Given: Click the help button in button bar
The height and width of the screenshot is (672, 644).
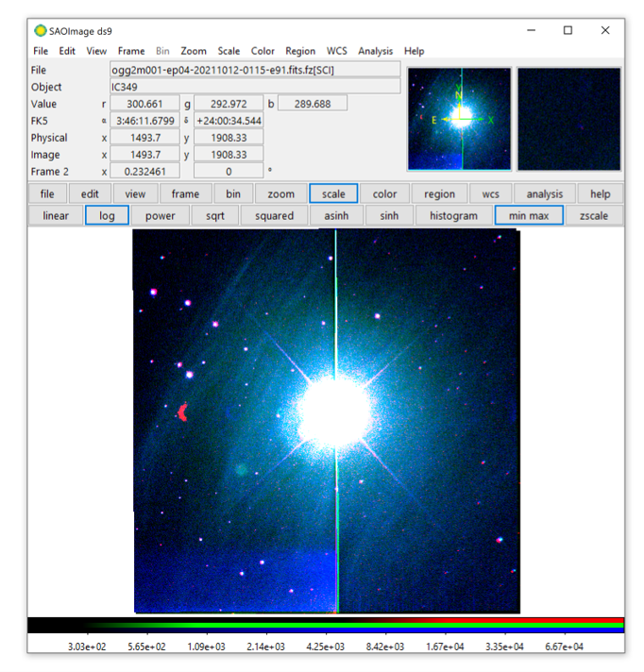Looking at the screenshot, I should (601, 193).
